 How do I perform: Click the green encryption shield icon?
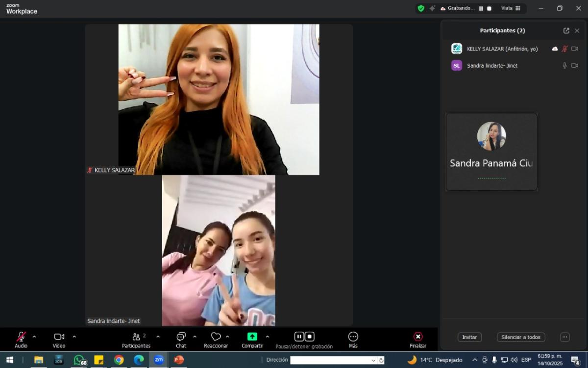point(420,8)
